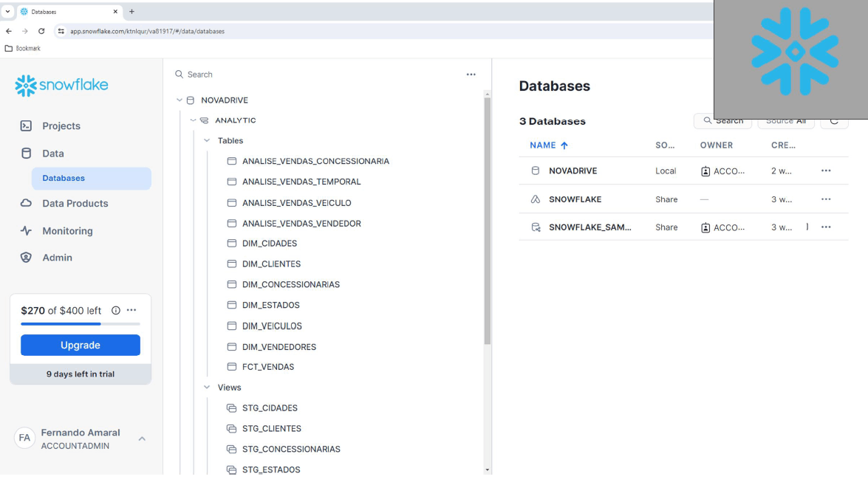The image size is (868, 485).
Task: Open the Data section
Action: [53, 154]
